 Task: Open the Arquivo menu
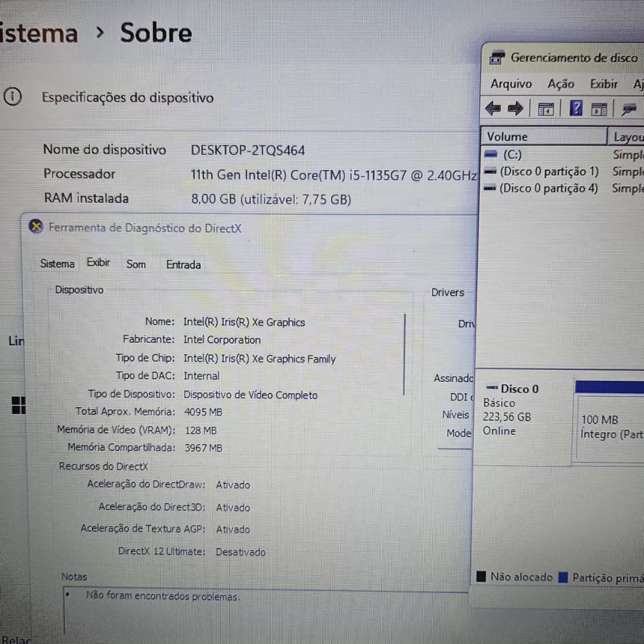click(511, 84)
